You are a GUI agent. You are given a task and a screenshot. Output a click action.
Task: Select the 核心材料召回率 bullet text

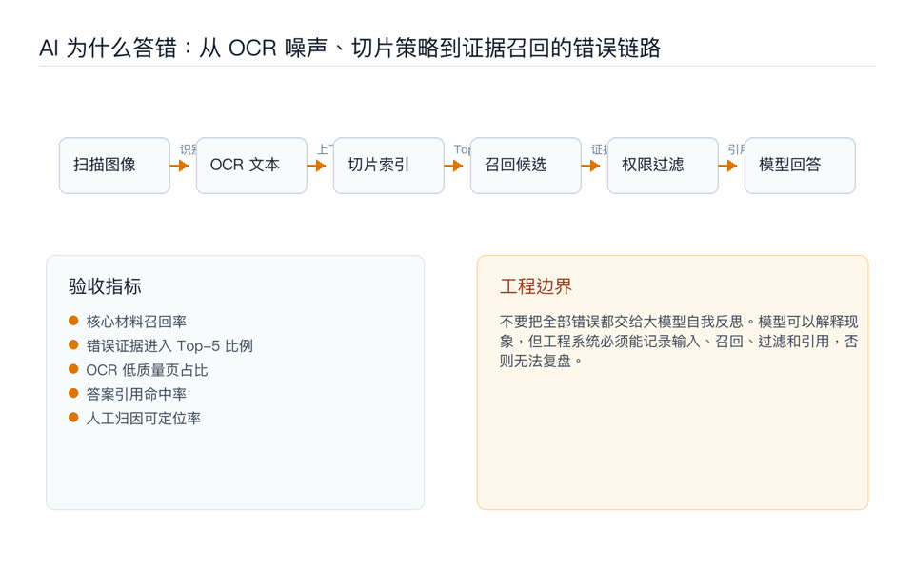point(136,321)
